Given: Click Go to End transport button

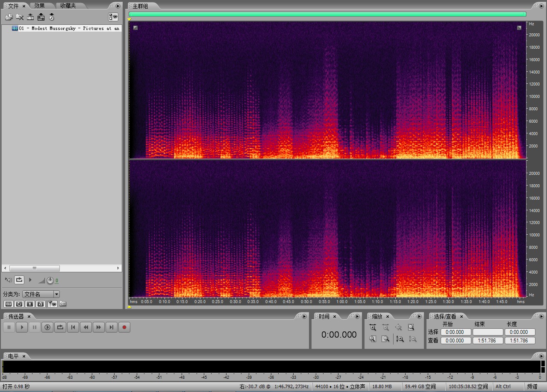Looking at the screenshot, I should (x=112, y=327).
